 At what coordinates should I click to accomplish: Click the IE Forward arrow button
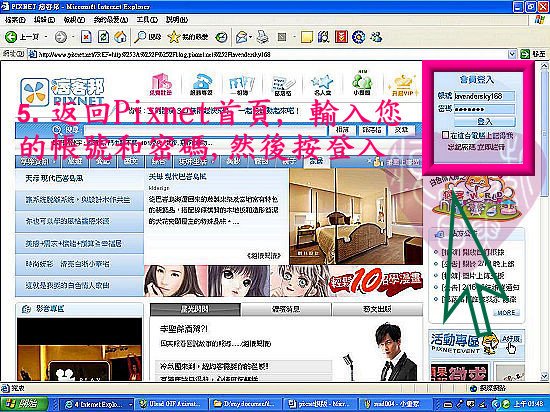[x=61, y=37]
